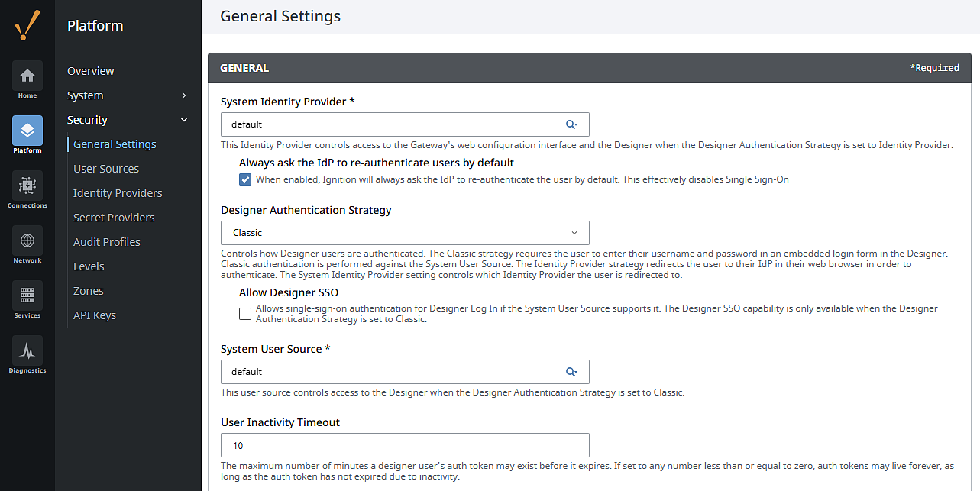Open the Zones page
Screen dimensions: 980x491
pyautogui.click(x=89, y=291)
